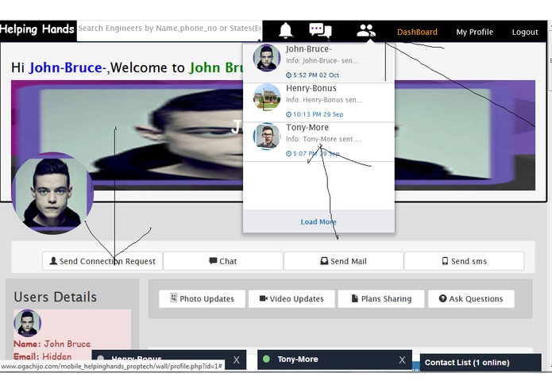Click the 5:52 PM 02 Oct timestamp
Viewport: 552px width, 392px height.
tap(313, 75)
